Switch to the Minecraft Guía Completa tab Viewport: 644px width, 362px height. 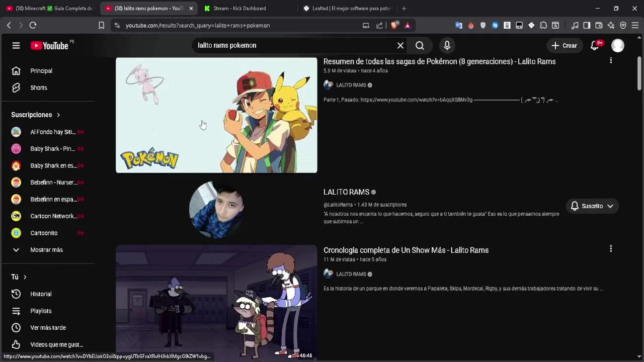[x=49, y=8]
